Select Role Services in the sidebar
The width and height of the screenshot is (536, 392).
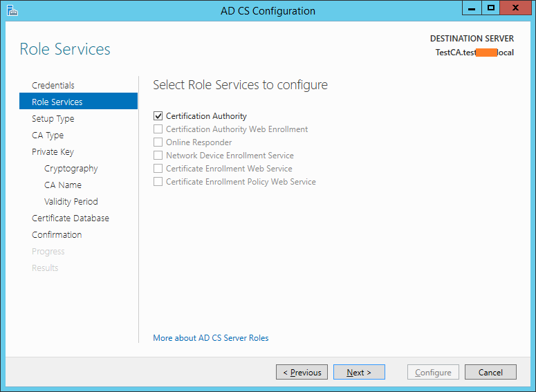click(57, 102)
